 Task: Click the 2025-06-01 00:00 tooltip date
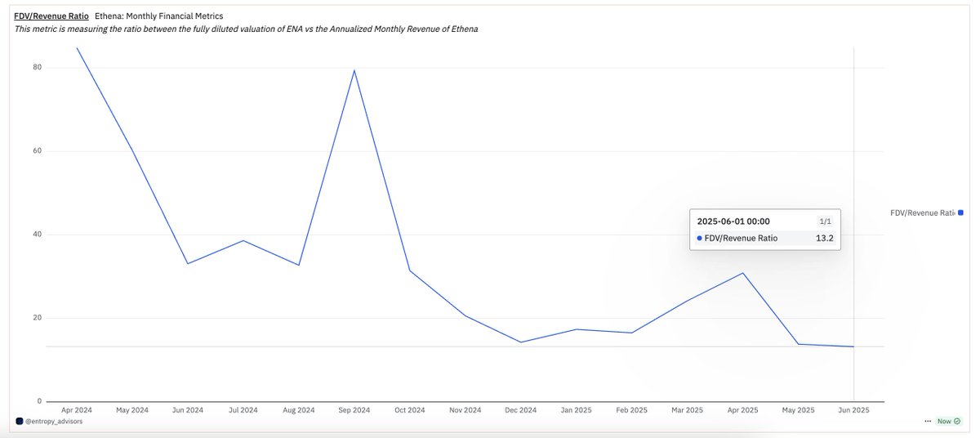click(x=733, y=221)
